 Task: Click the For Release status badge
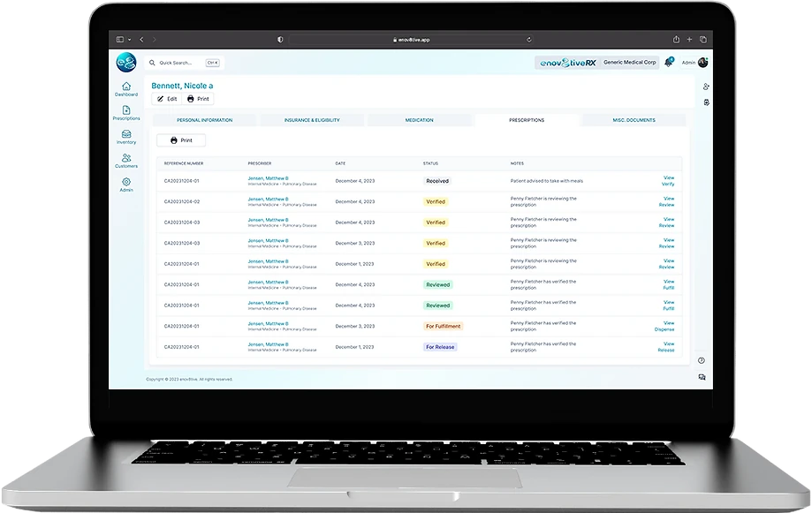(440, 347)
